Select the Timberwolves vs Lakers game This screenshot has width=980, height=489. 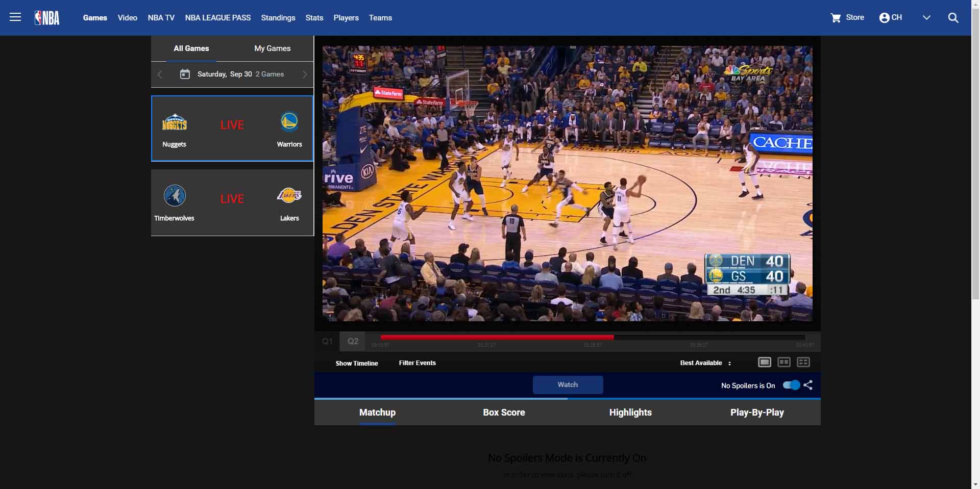coord(232,202)
